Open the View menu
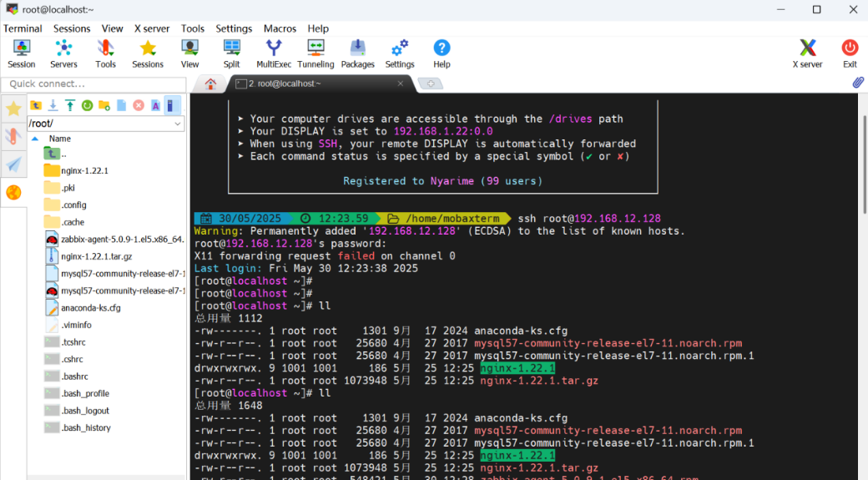Viewport: 868px width, 480px height. coord(113,28)
